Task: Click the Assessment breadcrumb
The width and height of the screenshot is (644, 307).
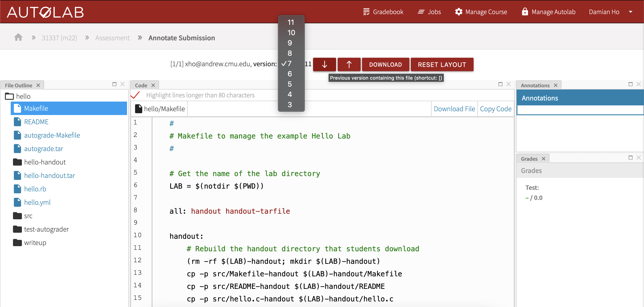Action: point(112,38)
